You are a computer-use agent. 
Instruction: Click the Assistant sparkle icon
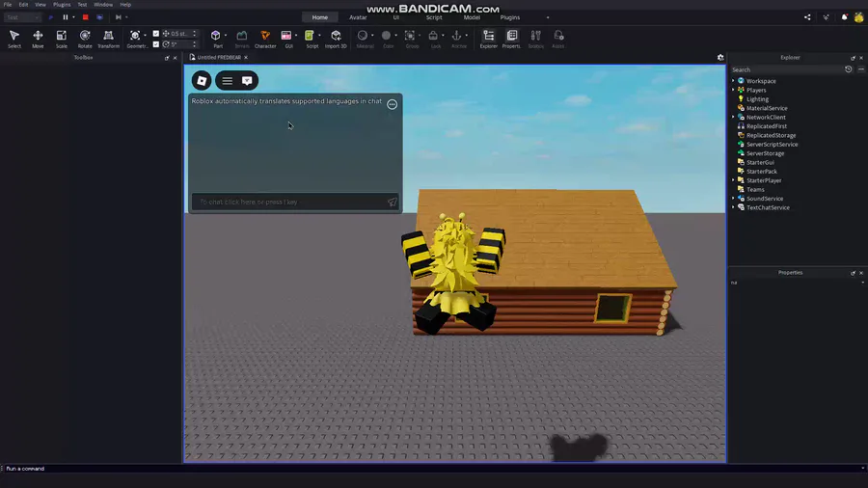tap(826, 17)
